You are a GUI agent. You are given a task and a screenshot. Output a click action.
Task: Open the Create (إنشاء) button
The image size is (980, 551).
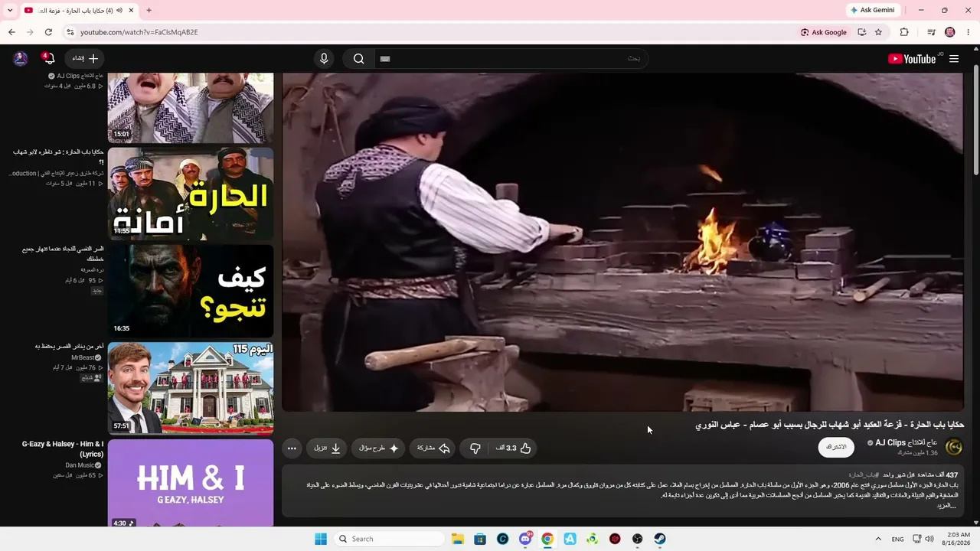85,59
